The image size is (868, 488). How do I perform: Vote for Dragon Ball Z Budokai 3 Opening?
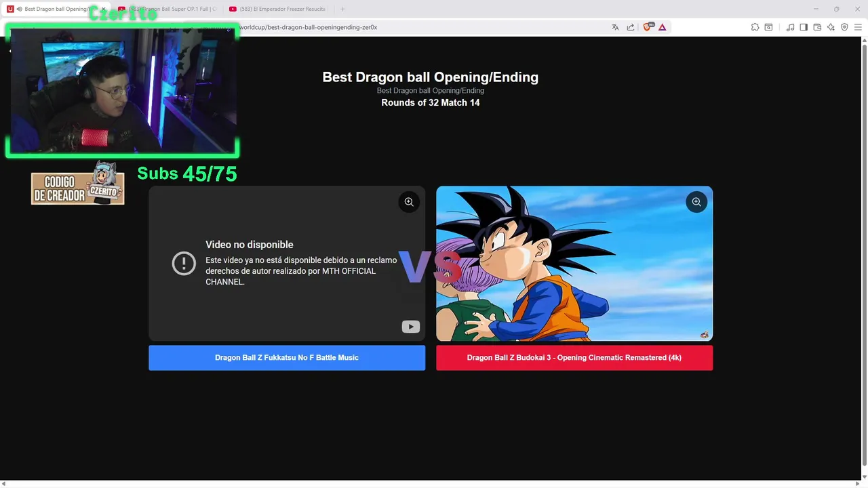coord(574,358)
